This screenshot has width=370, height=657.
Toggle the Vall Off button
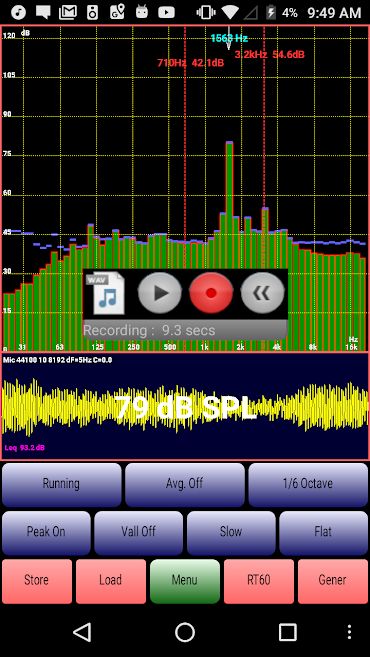click(138, 533)
